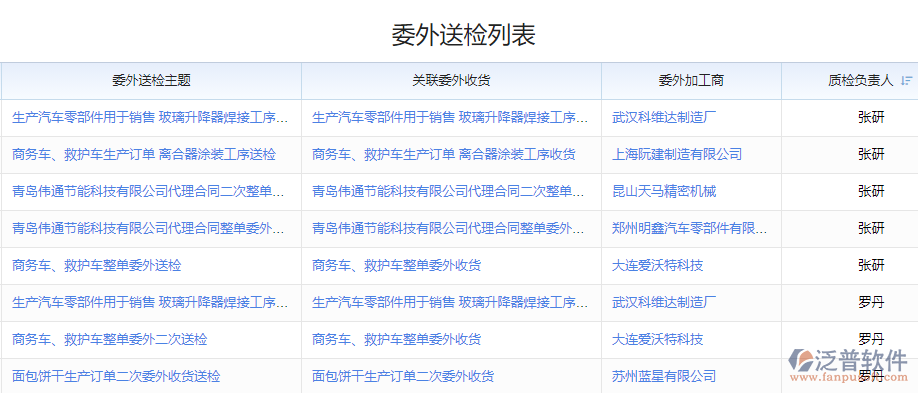Image resolution: width=918 pixels, height=393 pixels.
Task: Open 商务车、救护车生产订单 离合器涂装工序收货 link
Action: [x=444, y=155]
